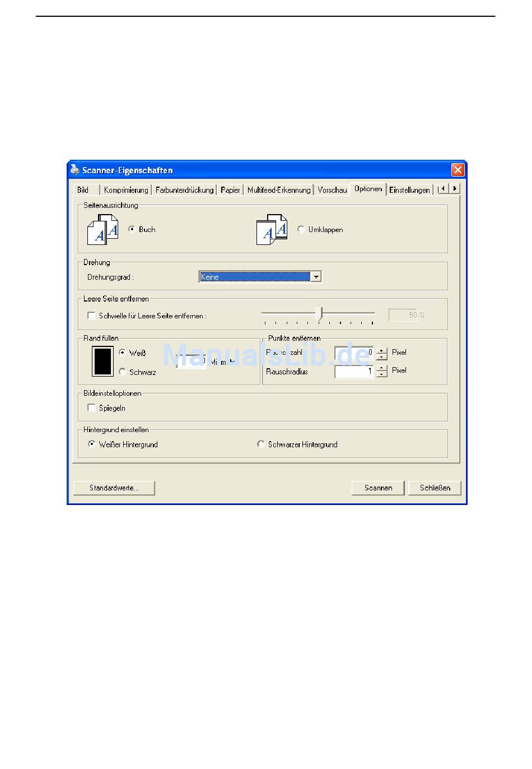Click the scanner icon in title bar
The height and width of the screenshot is (769, 532).
[x=75, y=170]
